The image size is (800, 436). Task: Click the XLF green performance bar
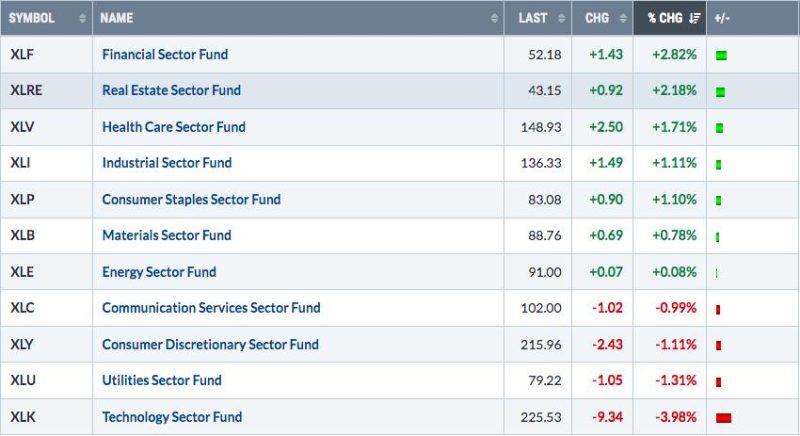(721, 54)
